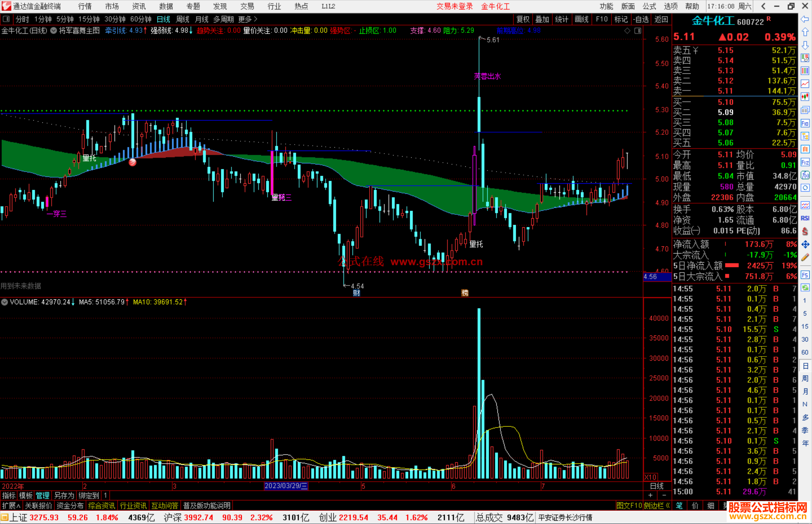The image size is (812, 524).
Task: Click the f(x) formula icon in sidebar
Action: pyautogui.click(x=805, y=175)
